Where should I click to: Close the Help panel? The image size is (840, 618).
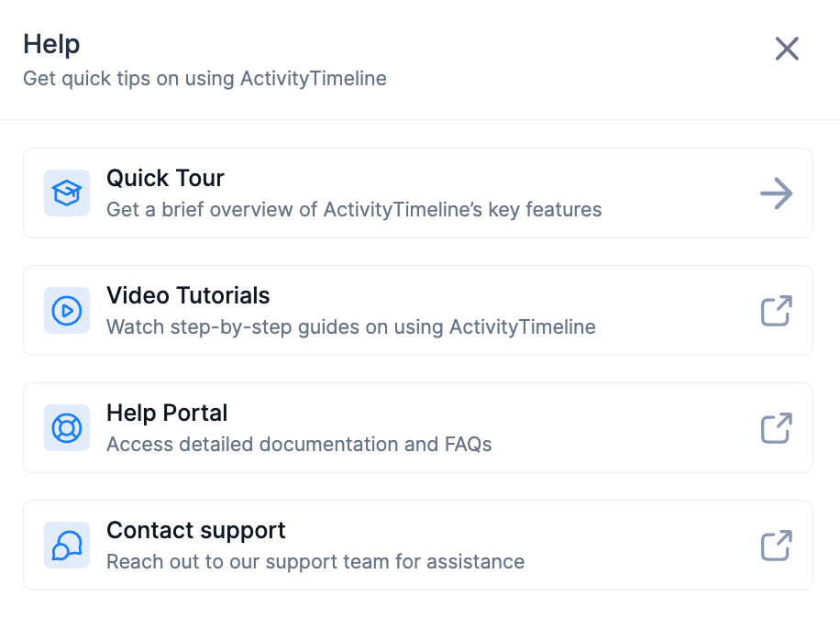pyautogui.click(x=787, y=49)
